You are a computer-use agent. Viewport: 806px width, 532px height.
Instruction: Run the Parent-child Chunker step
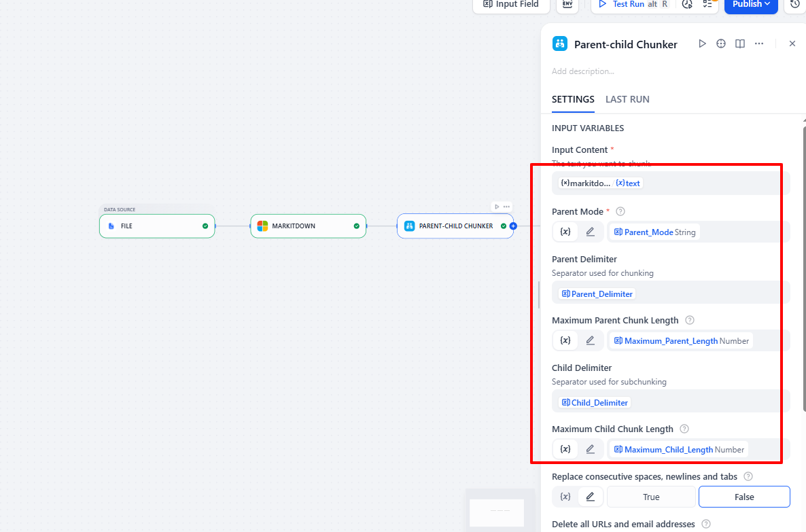click(x=702, y=43)
